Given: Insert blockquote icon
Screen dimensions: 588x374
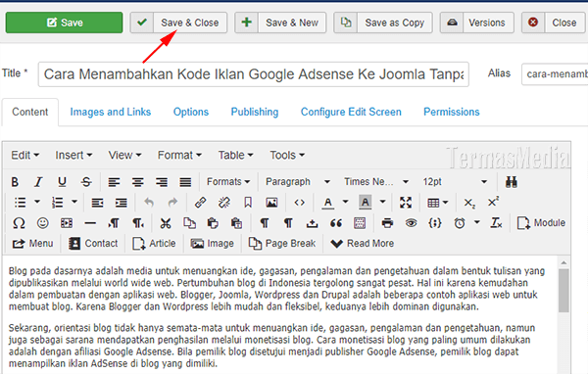Looking at the screenshot, I should tap(335, 223).
